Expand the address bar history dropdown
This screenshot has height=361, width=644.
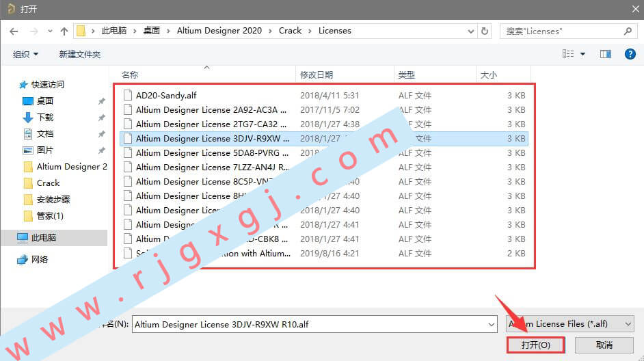click(470, 31)
